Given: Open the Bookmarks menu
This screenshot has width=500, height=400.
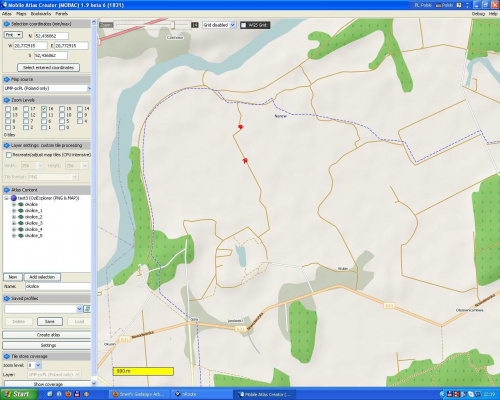Looking at the screenshot, I should 41,14.
